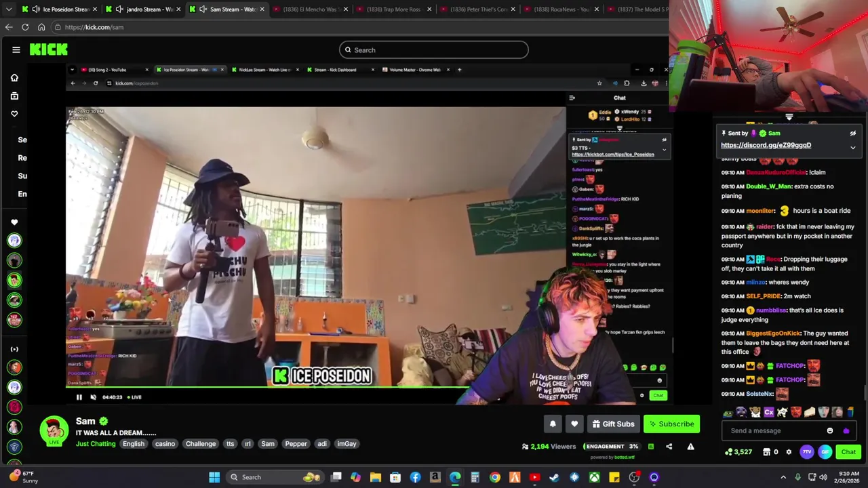Mute the Ice Poseidon Stream tab audio

click(35, 9)
